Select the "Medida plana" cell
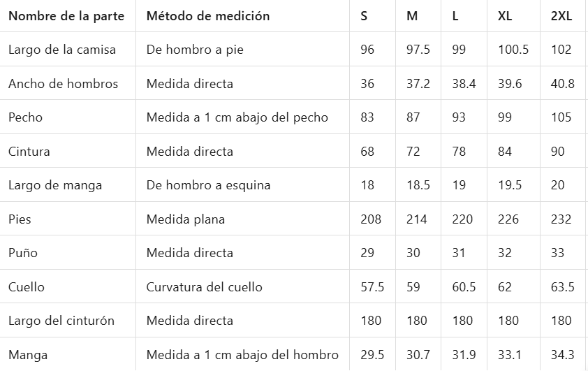The image size is (588, 371). coord(185,219)
